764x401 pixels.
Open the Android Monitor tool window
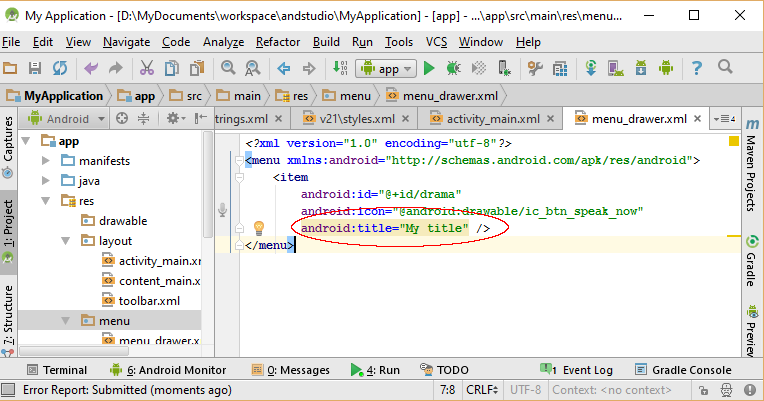tap(168, 370)
